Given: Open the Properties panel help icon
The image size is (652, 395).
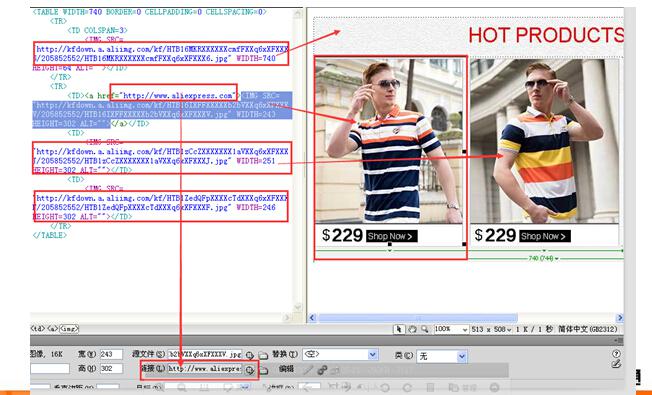Looking at the screenshot, I should click(x=616, y=353).
